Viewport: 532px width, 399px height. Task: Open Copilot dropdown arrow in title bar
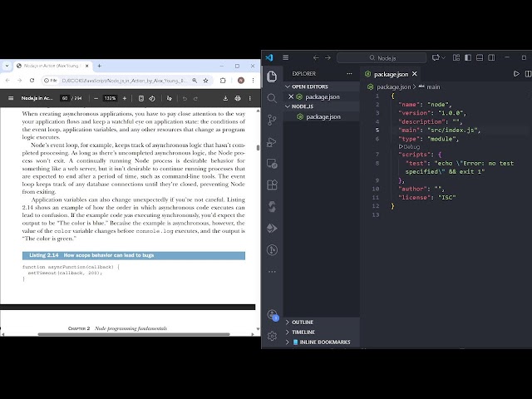(x=443, y=57)
